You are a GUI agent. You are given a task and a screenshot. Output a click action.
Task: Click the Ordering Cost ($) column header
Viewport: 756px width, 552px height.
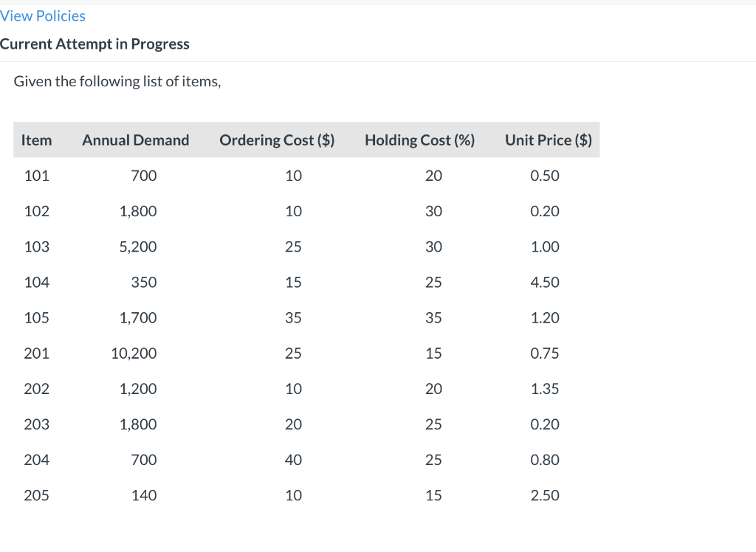[277, 140]
